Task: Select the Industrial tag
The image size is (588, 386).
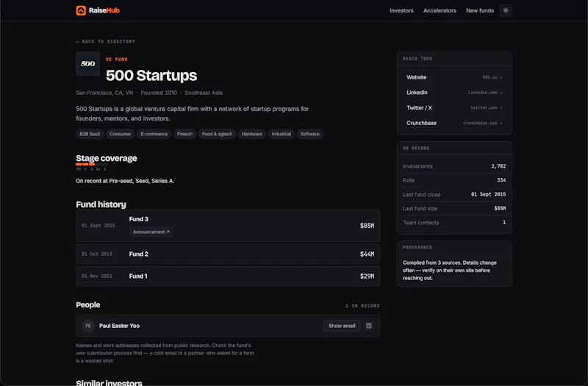Action: pos(282,134)
